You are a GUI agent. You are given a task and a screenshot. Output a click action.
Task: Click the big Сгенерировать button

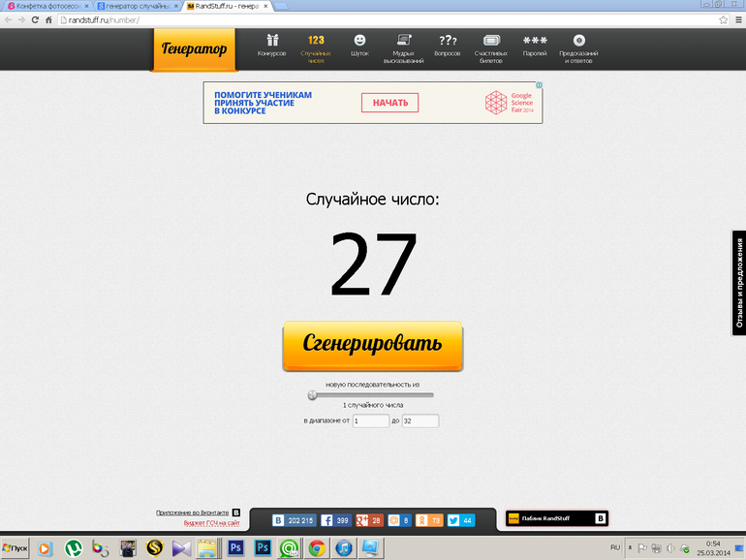point(373,346)
